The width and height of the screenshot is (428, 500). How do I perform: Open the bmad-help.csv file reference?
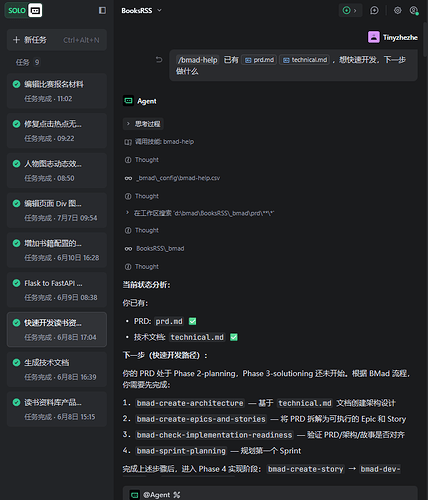172,178
